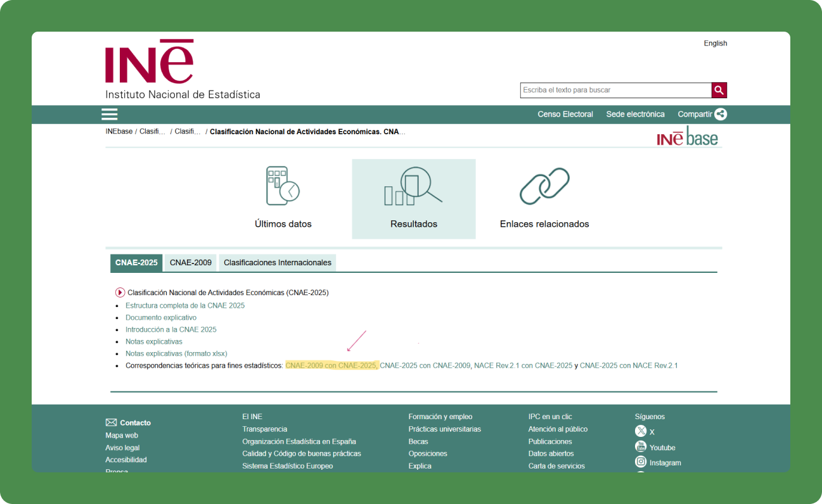Open IPC en un clic link
This screenshot has height=504, width=822.
pyautogui.click(x=550, y=417)
